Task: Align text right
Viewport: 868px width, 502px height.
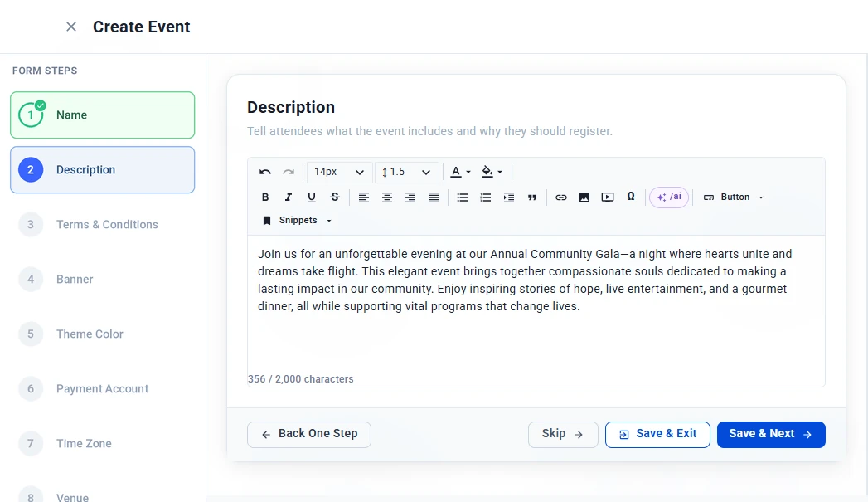Action: coord(410,197)
